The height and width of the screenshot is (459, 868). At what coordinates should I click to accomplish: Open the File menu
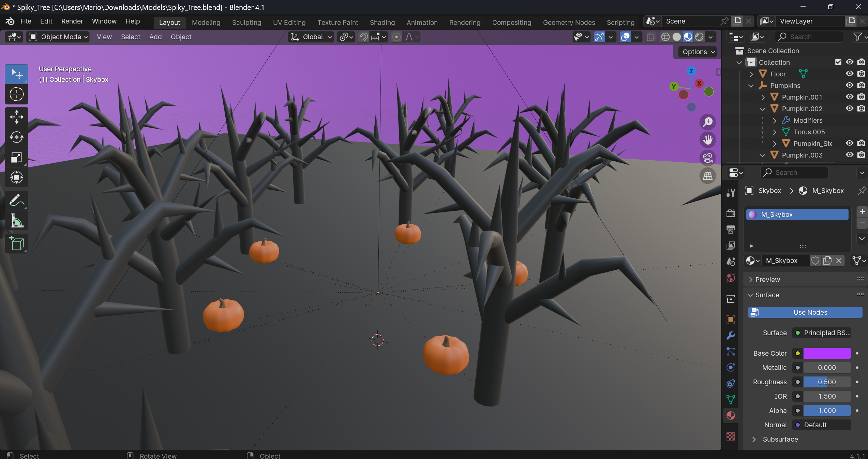(x=26, y=21)
